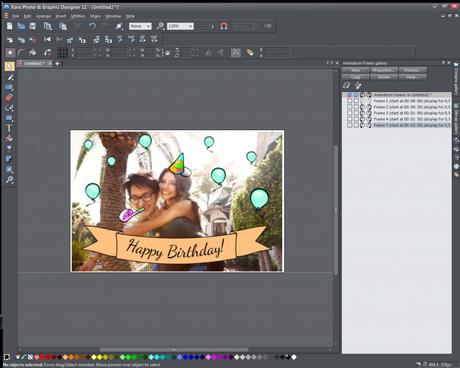The height and width of the screenshot is (368, 460).
Task: Click the plus button to add new document tab
Action: point(57,63)
